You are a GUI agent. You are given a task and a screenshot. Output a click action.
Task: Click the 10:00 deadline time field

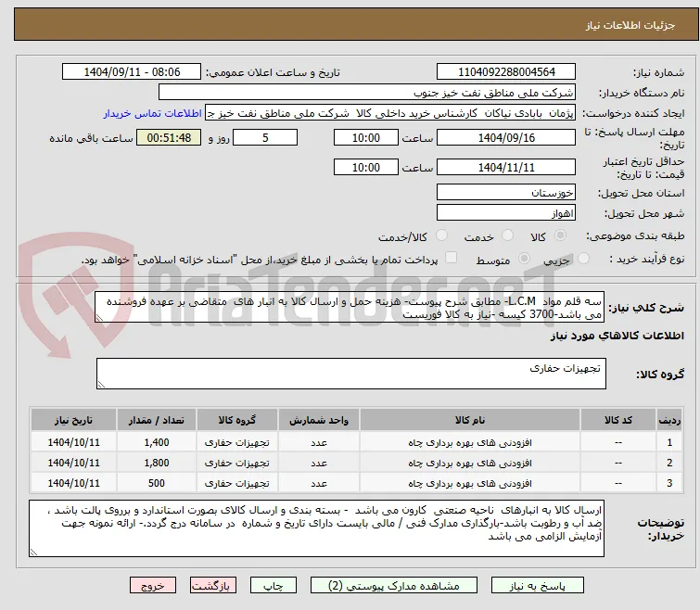coord(365,137)
